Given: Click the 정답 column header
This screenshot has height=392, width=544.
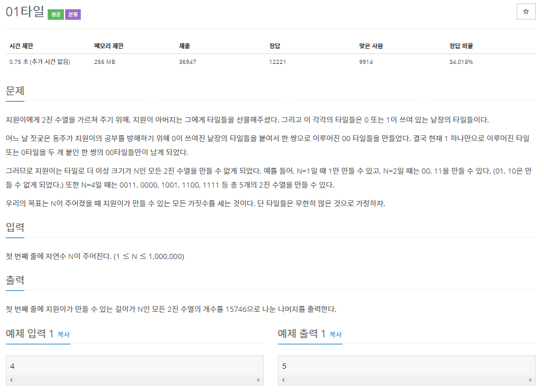Looking at the screenshot, I should [275, 46].
